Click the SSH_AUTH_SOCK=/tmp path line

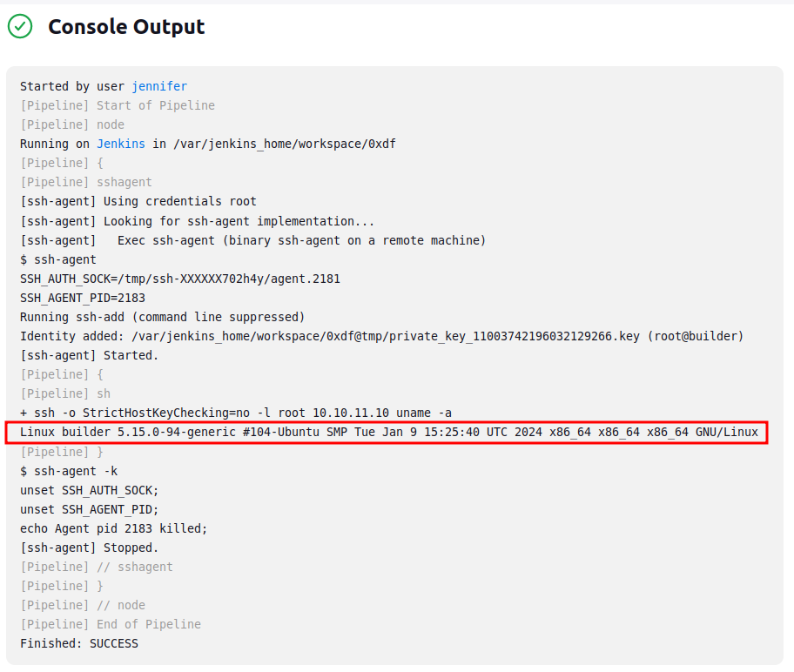(x=179, y=279)
